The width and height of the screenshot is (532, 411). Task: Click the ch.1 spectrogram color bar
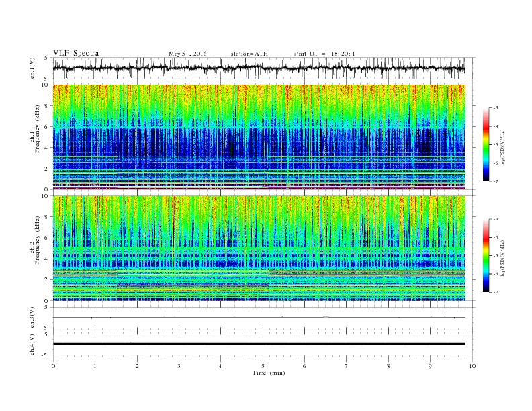coord(486,145)
